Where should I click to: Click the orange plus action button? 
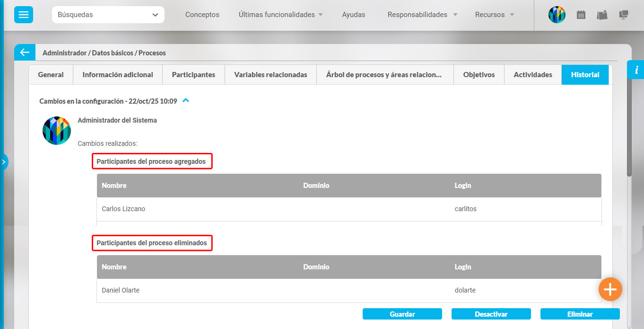[610, 289]
